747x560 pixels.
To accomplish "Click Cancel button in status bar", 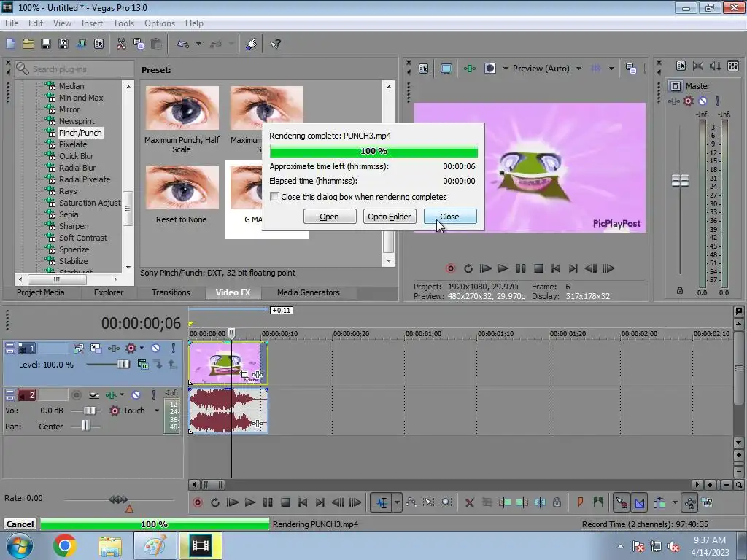I will point(20,524).
